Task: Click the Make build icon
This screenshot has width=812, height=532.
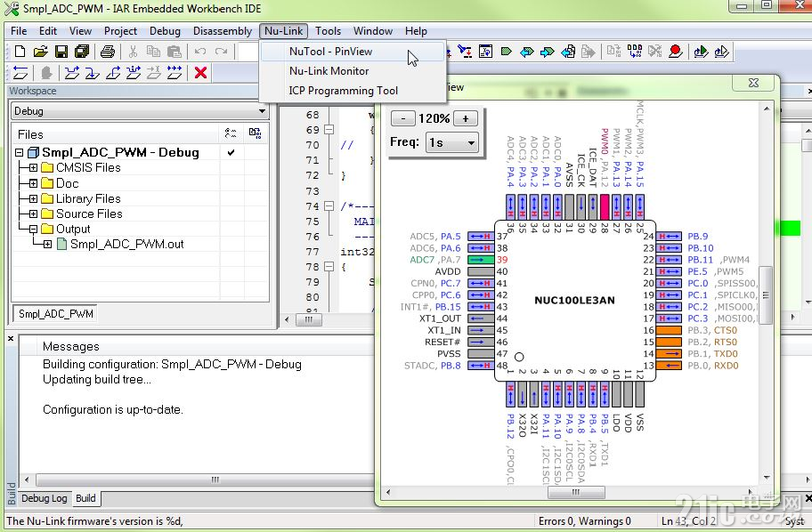Action: (635, 52)
